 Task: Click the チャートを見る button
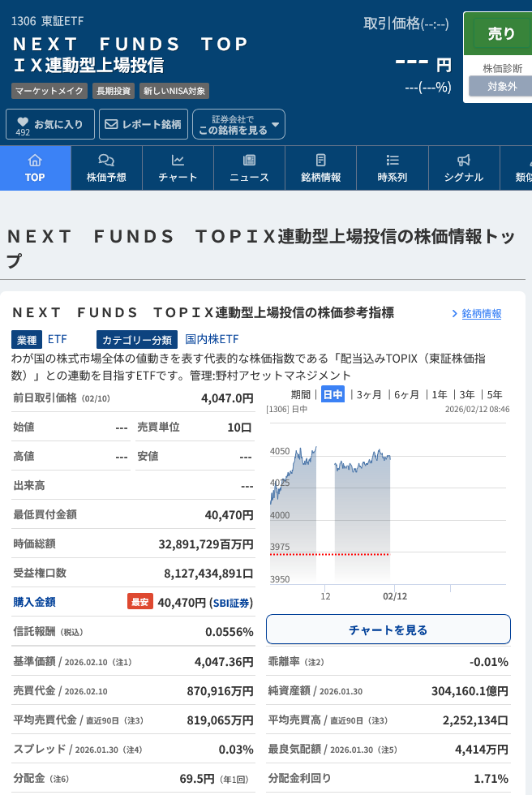tap(388, 630)
